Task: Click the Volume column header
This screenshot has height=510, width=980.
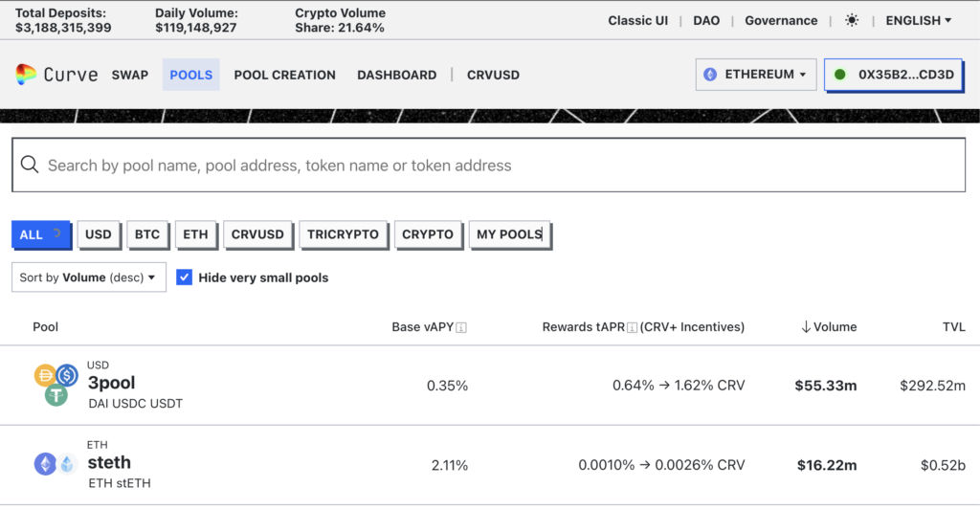Action: click(x=835, y=327)
